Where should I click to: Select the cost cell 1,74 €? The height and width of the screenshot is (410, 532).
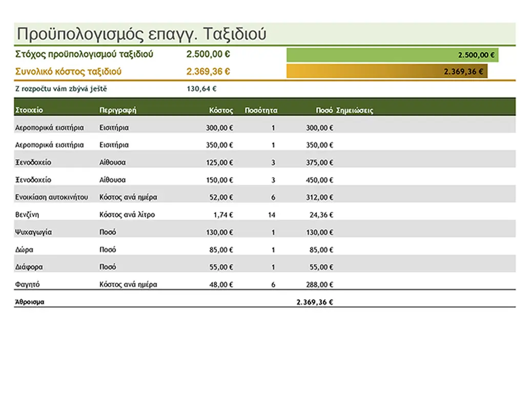pos(223,215)
